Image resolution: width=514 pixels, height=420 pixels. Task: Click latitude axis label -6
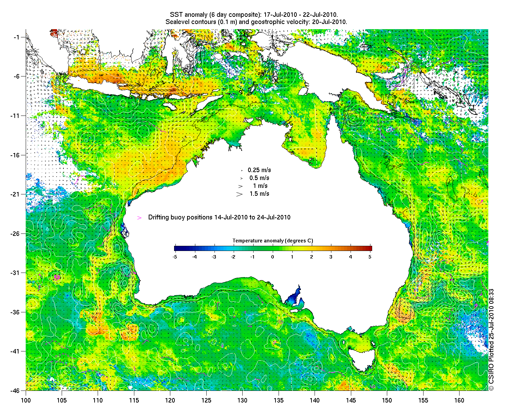coord(17,76)
